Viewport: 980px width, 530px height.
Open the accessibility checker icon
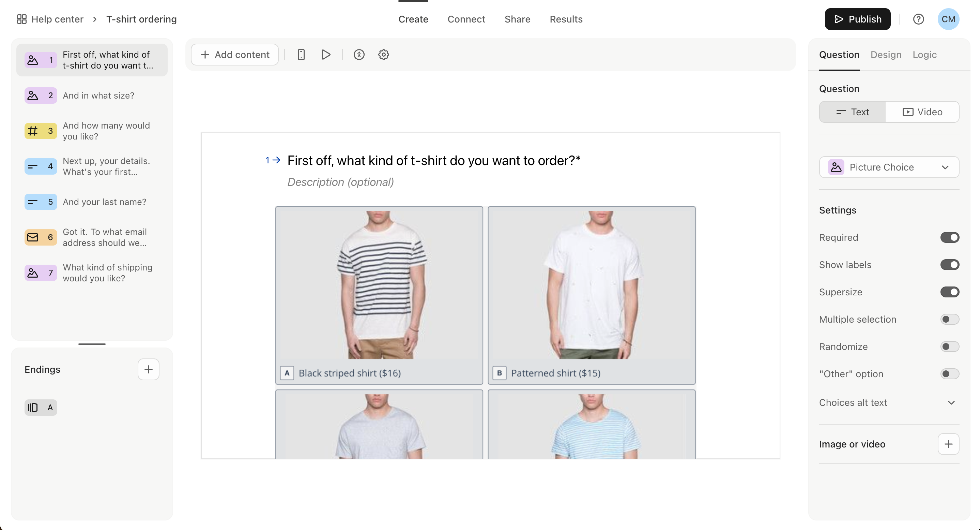pos(359,55)
